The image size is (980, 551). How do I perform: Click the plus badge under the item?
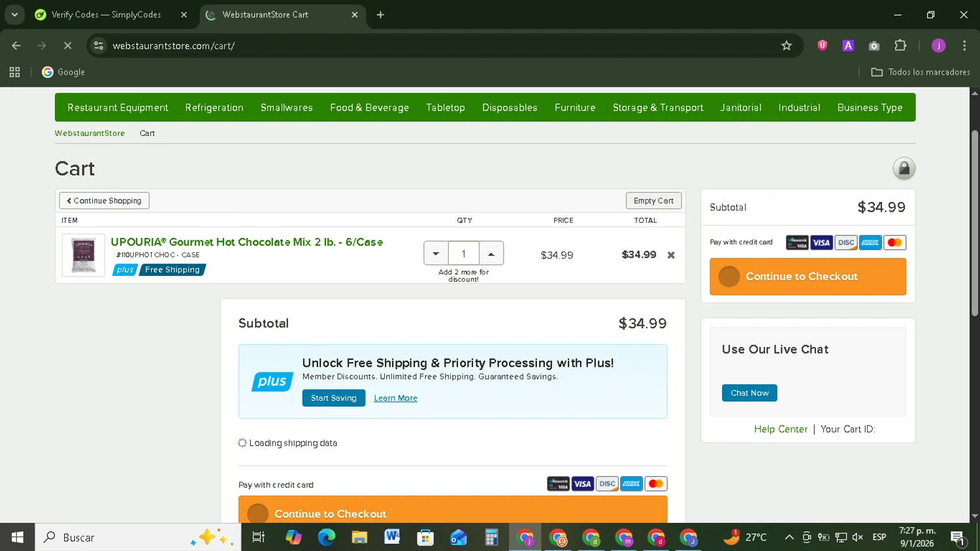click(125, 270)
